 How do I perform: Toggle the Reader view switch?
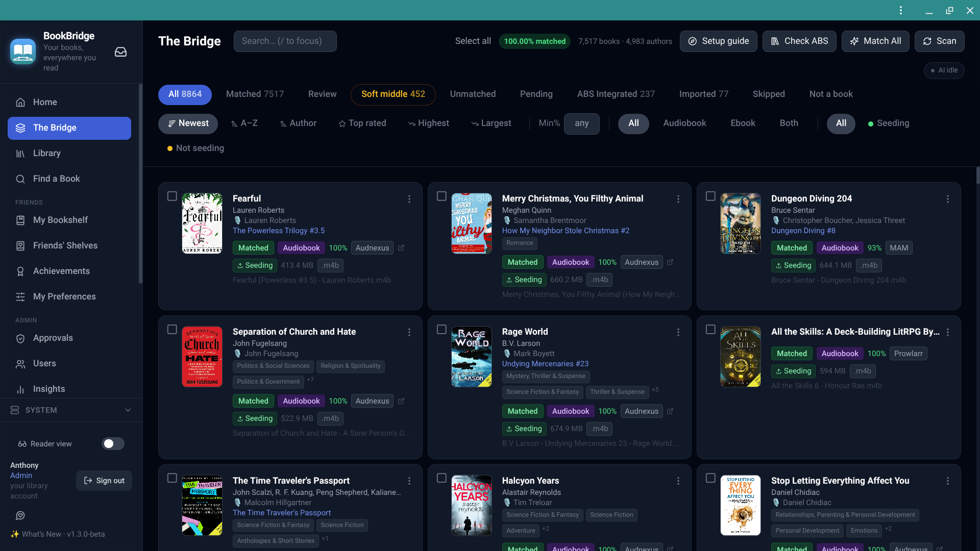tap(113, 444)
